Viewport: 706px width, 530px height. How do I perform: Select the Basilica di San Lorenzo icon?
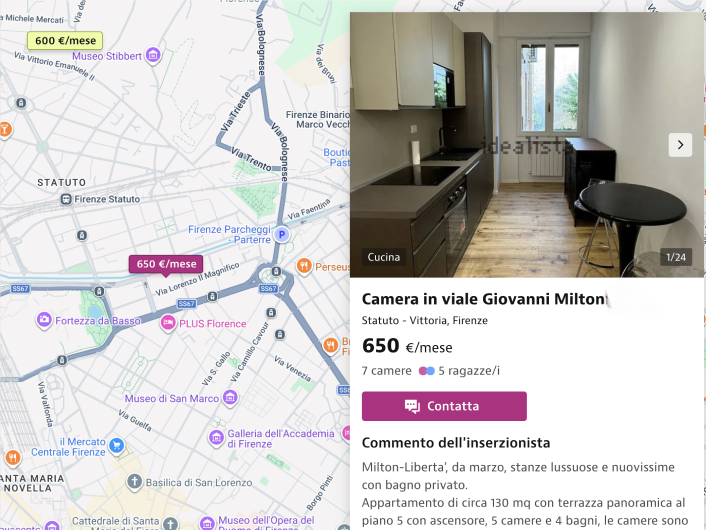[135, 485]
